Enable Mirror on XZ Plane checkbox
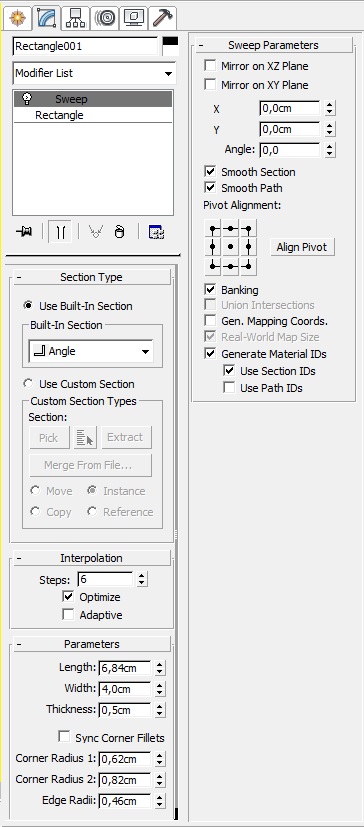Screen dimensions: 364x827 (x=210, y=66)
